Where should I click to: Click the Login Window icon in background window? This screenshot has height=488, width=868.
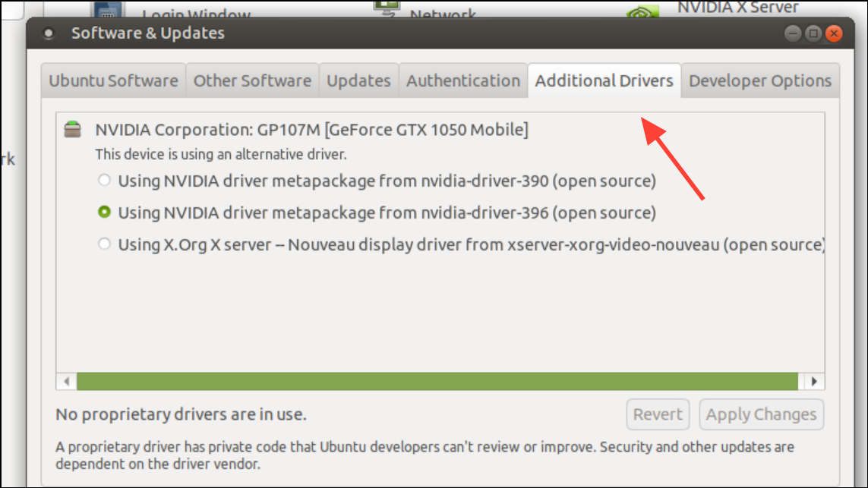[x=107, y=9]
